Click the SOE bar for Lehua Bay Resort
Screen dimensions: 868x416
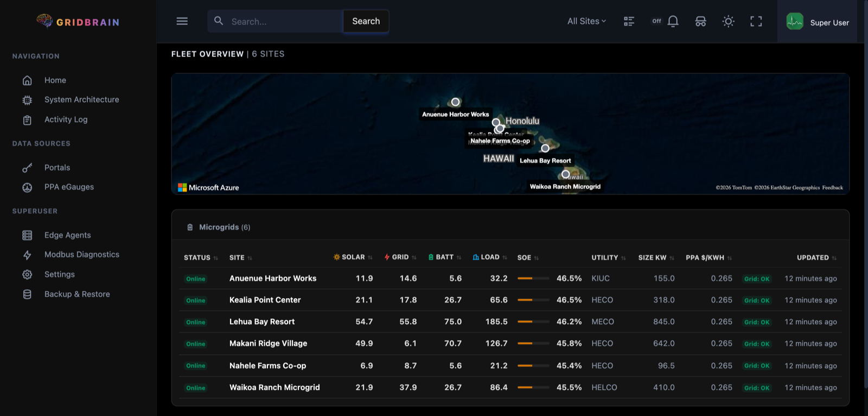pos(533,322)
